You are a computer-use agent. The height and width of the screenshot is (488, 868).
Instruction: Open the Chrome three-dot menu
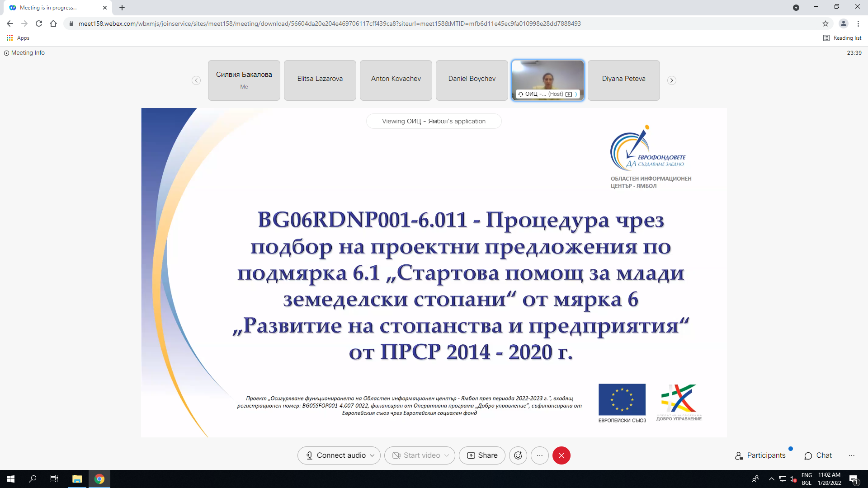click(858, 23)
